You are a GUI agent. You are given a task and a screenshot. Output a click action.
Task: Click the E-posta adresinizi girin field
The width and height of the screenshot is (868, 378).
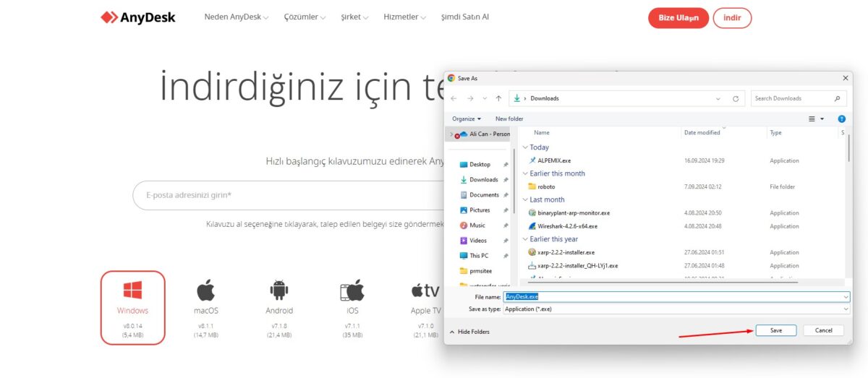click(x=289, y=195)
